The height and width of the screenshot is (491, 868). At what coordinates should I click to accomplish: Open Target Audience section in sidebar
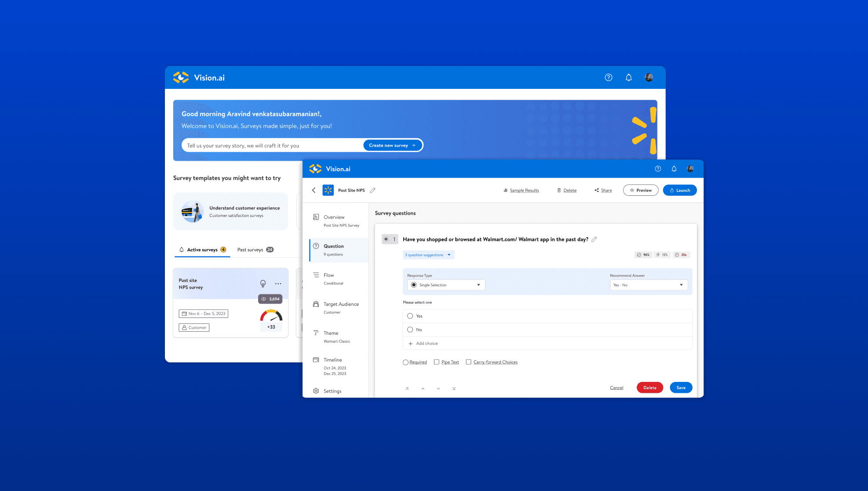340,304
